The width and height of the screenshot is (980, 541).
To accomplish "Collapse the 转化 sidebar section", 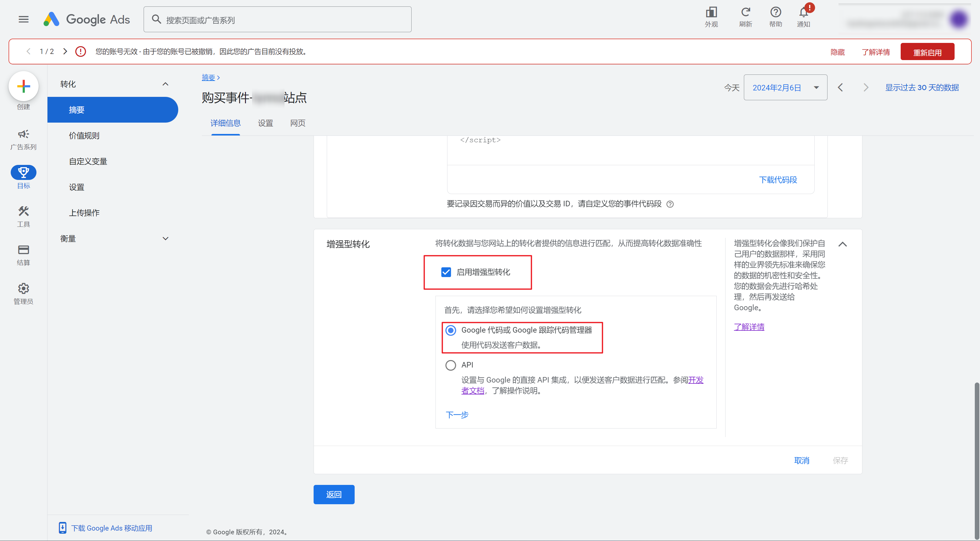I will tap(165, 84).
